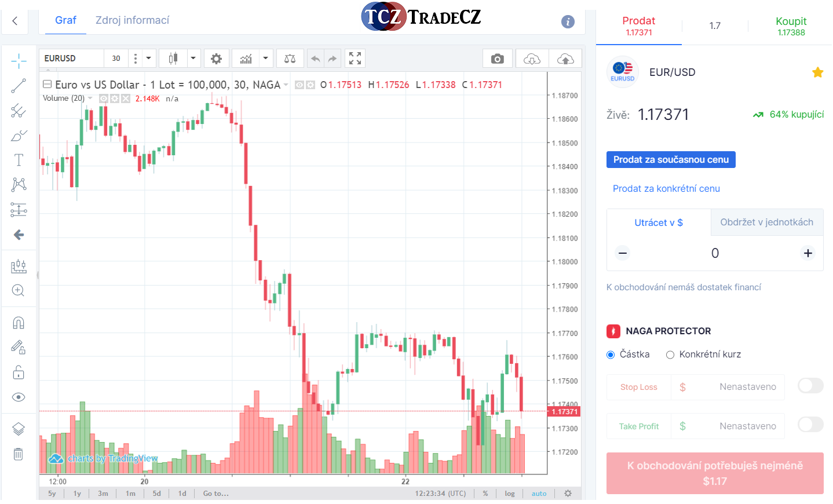Open the Koupit tab
Viewport: 833px width, 504px height.
[x=791, y=26]
